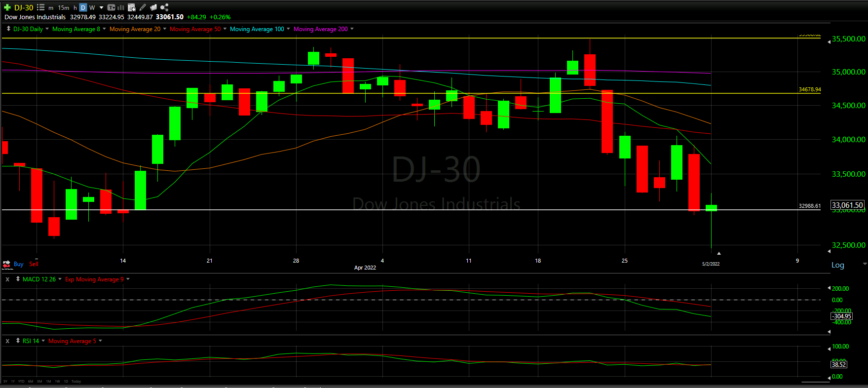The image size is (868, 388).
Task: Click the blue Buy link
Action: 19,264
